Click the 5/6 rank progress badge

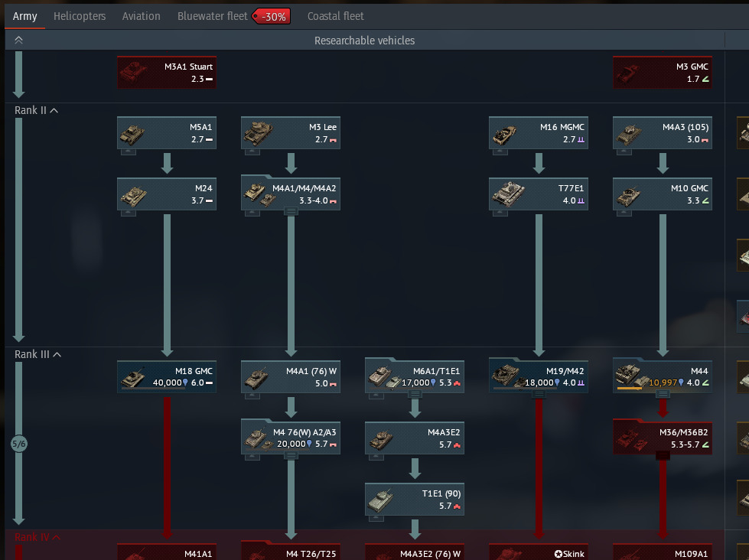coord(19,444)
